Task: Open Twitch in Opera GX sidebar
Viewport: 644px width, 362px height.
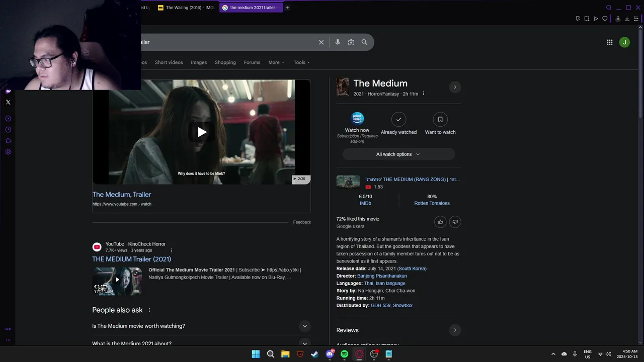Action: (x=8, y=91)
